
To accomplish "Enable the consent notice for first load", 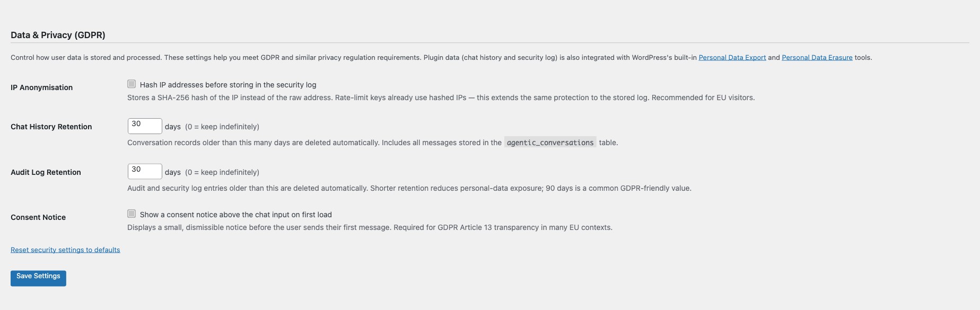I will tap(132, 213).
